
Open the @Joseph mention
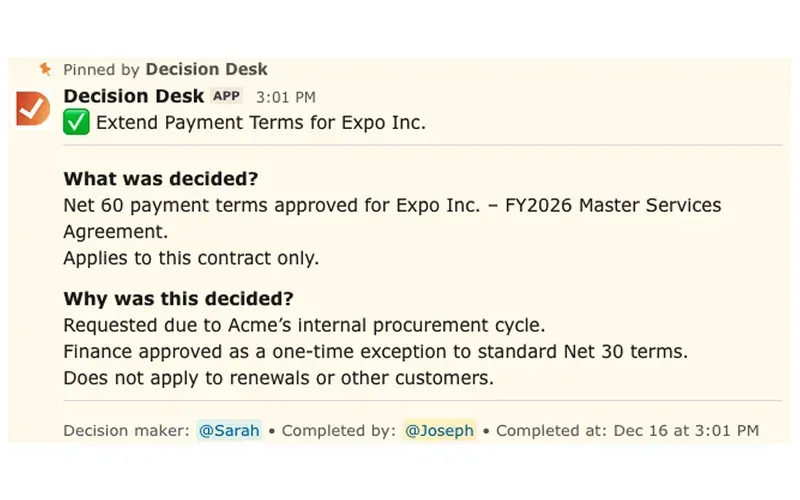click(439, 430)
